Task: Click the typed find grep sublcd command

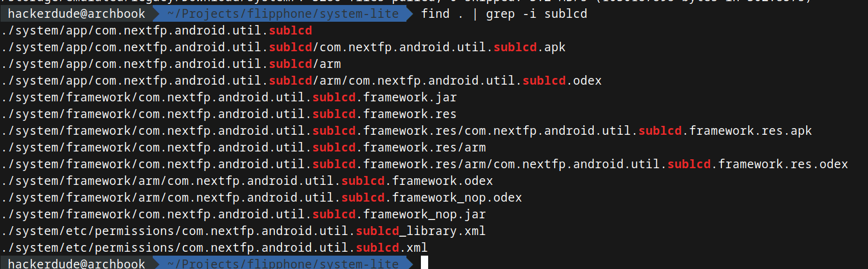Action: pyautogui.click(x=504, y=13)
